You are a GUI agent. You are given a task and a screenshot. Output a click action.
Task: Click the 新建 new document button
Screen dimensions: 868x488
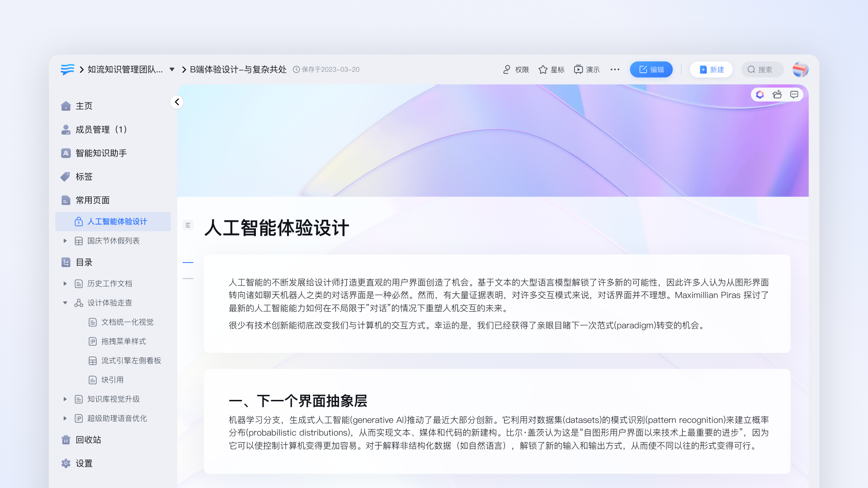click(x=711, y=70)
